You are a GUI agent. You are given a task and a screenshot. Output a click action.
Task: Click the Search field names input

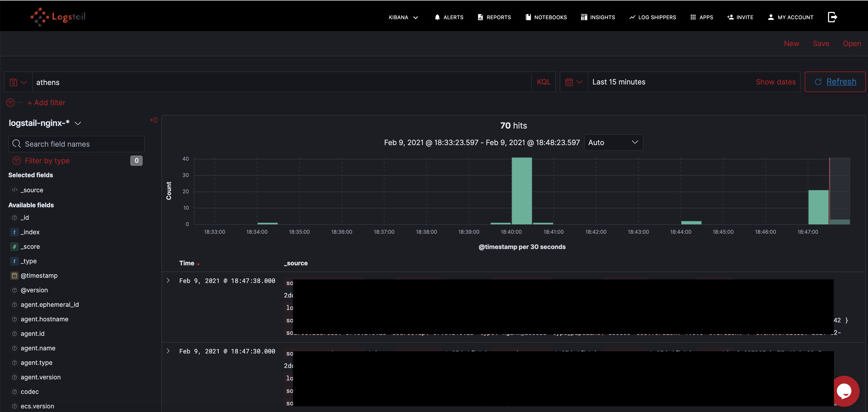click(77, 144)
